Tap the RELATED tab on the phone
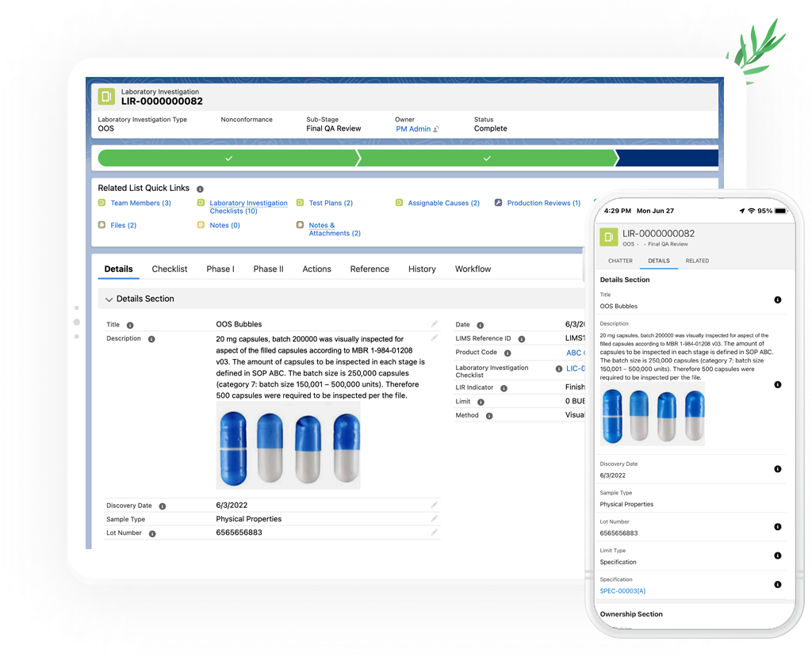This screenshot has height=668, width=812. pyautogui.click(x=697, y=261)
